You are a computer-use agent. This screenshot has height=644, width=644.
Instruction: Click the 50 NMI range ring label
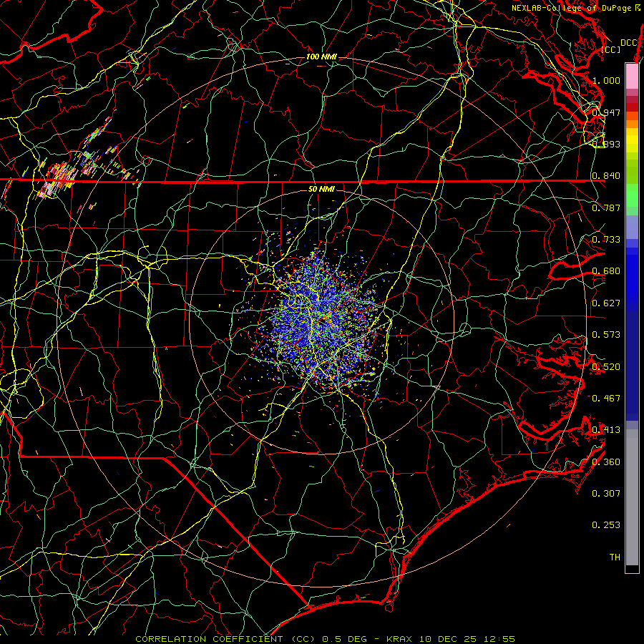(321, 189)
